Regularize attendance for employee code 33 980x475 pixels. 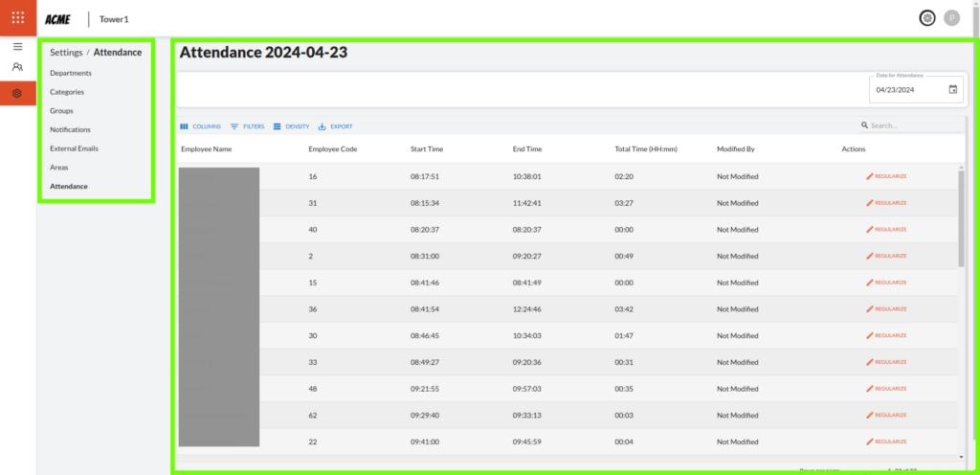click(x=886, y=362)
